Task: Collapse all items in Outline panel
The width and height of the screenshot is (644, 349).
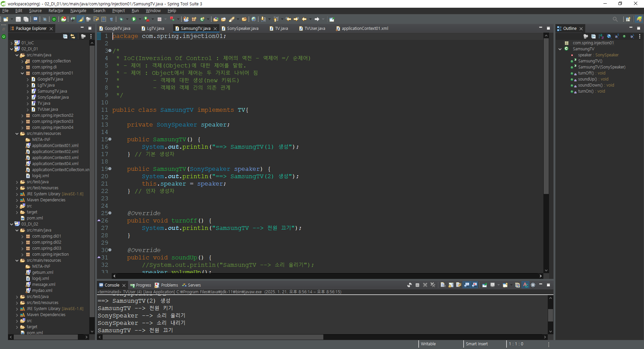Action: tap(593, 36)
